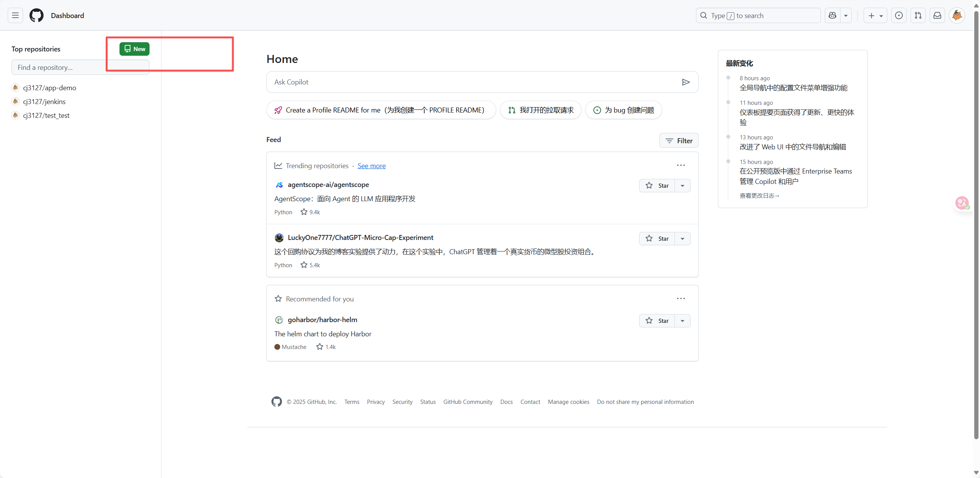Viewport: 980px width, 478px height.
Task: Star the goharbor/harbor-helm repository
Action: (x=657, y=321)
